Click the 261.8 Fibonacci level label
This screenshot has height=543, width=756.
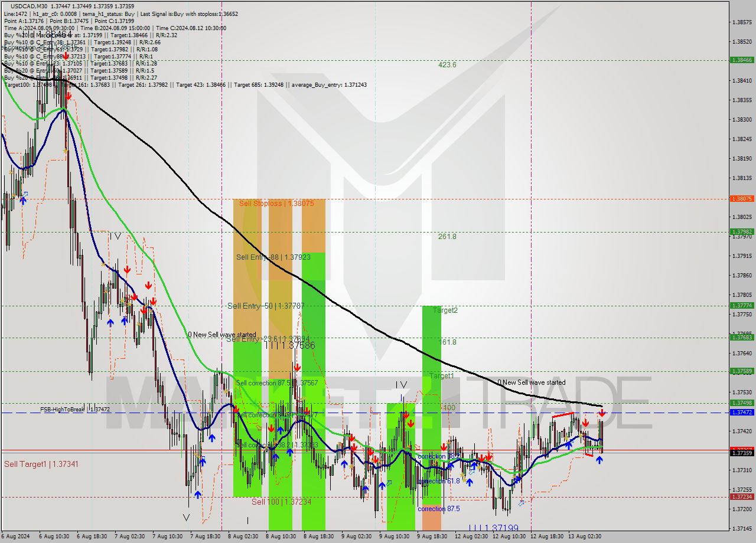click(447, 237)
